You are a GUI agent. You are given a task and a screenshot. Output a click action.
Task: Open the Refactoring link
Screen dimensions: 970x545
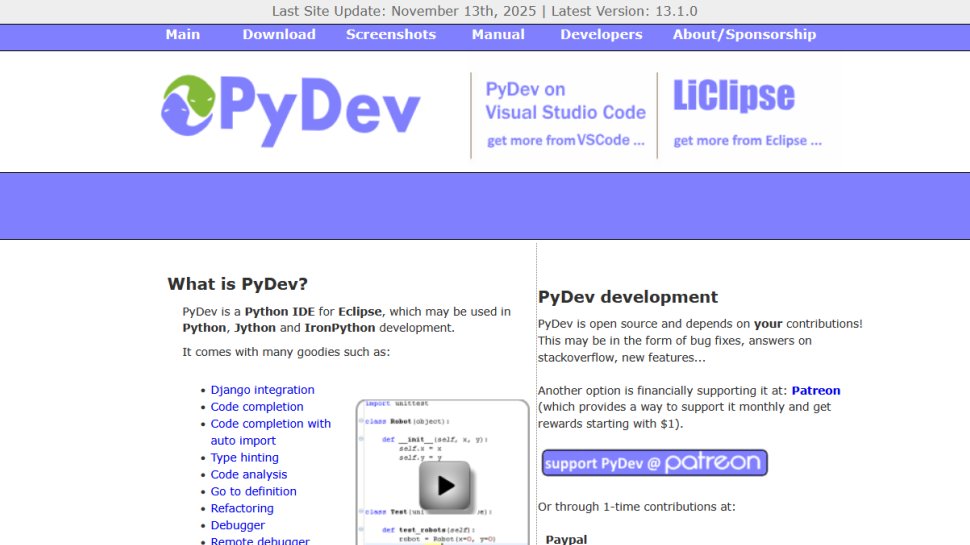click(x=242, y=508)
